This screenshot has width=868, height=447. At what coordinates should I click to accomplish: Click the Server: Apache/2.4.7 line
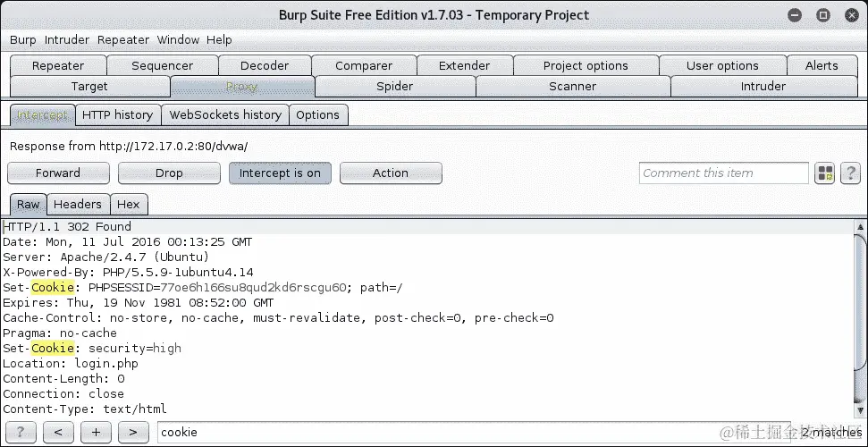click(x=105, y=257)
